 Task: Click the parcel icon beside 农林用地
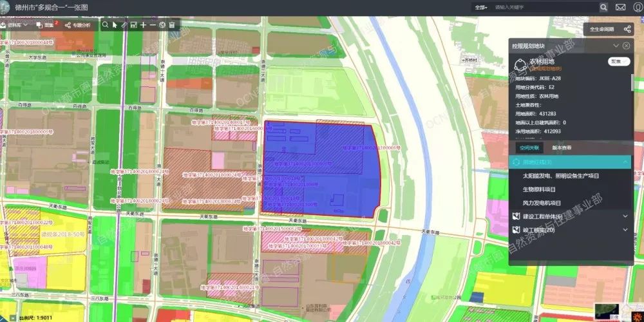520,64
